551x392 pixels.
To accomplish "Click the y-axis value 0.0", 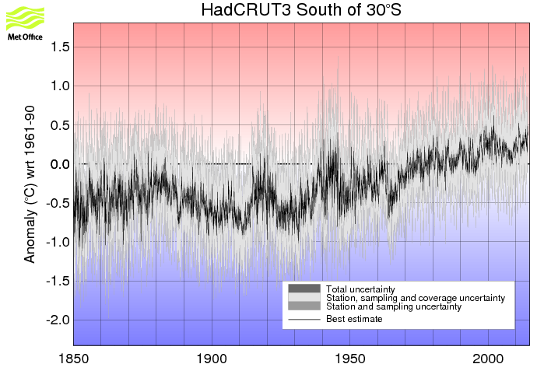I will (x=60, y=164).
